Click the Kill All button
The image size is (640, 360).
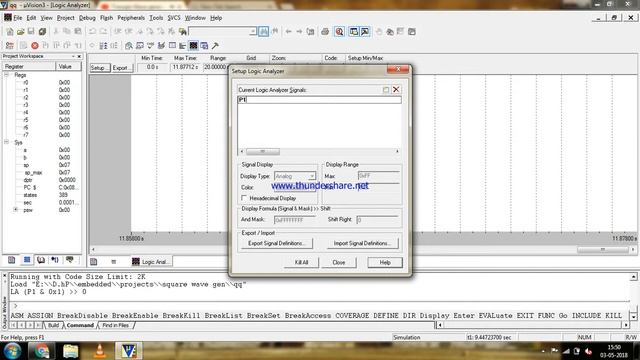point(301,262)
